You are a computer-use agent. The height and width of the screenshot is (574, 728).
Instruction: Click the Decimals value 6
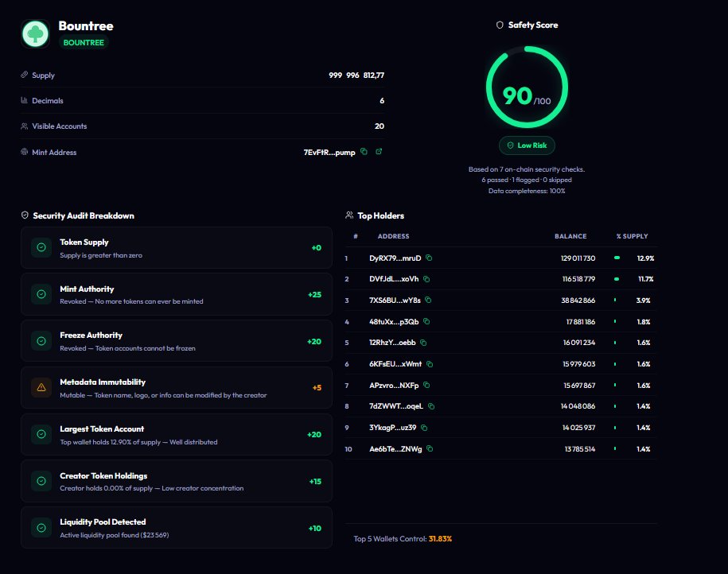(382, 101)
